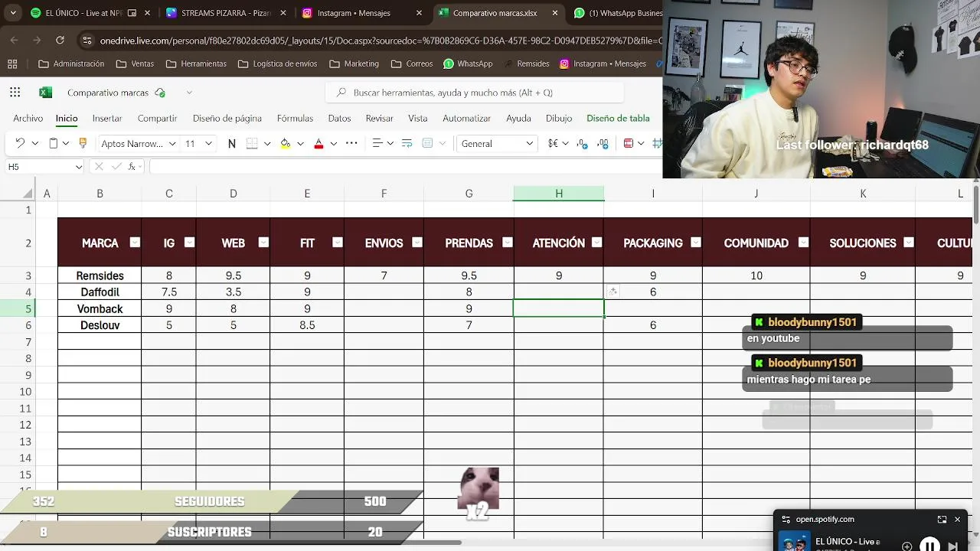Open the ENVIOS column filter button
Screen dimensions: 980x551
coord(417,243)
